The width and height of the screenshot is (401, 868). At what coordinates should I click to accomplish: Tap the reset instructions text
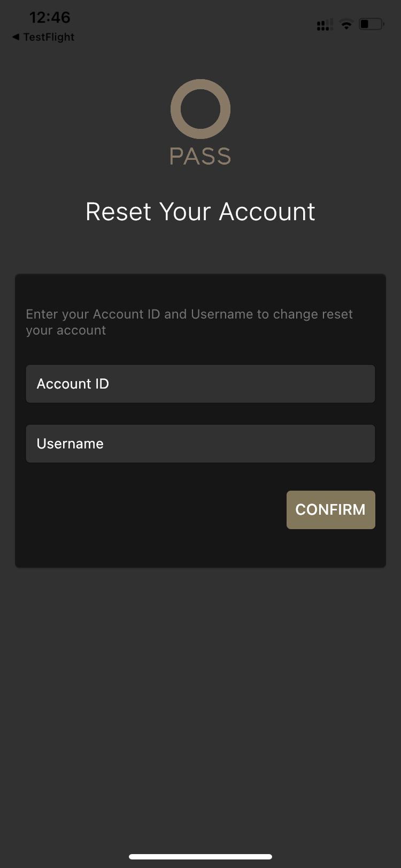pos(189,322)
